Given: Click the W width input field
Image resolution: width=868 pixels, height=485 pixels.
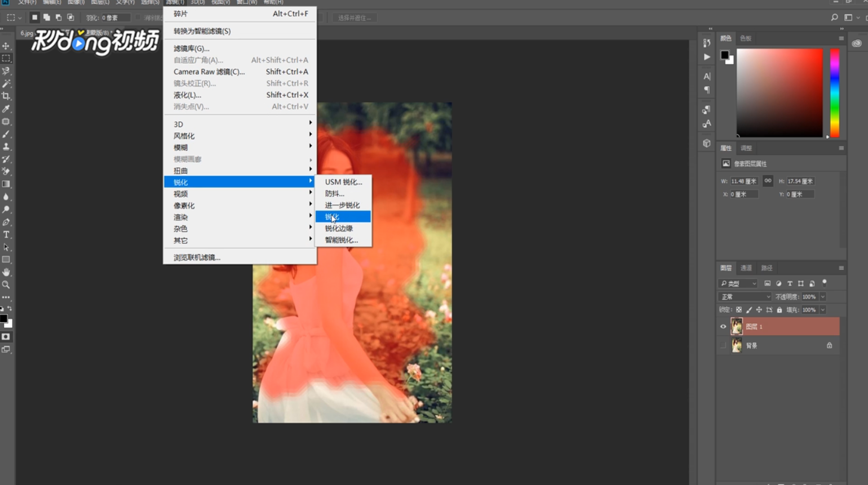Looking at the screenshot, I should (744, 181).
